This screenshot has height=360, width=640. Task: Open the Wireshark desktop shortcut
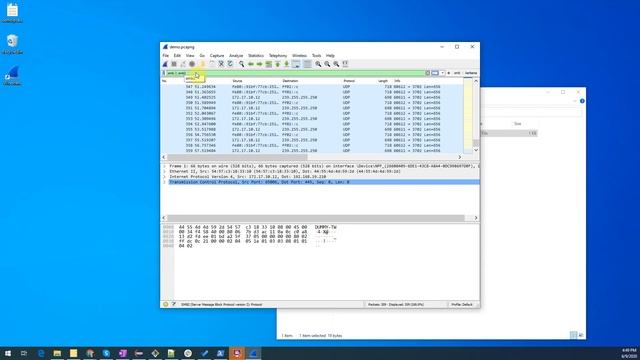[12, 76]
